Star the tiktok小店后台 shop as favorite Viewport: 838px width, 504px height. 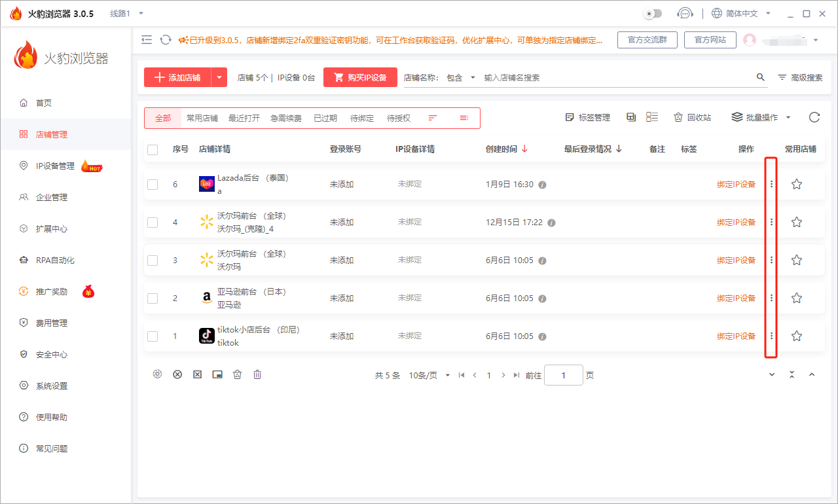coord(796,336)
